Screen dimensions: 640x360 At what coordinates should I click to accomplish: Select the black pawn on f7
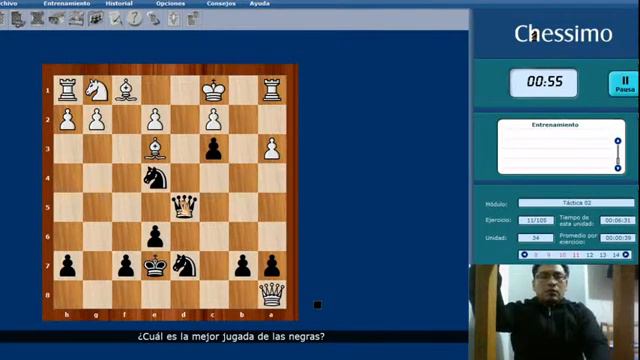pyautogui.click(x=126, y=265)
